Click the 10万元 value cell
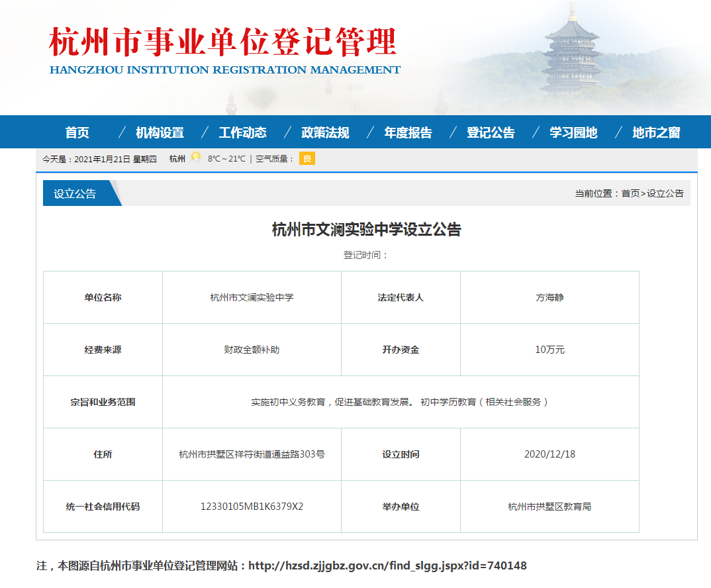711x588 pixels. pyautogui.click(x=549, y=350)
